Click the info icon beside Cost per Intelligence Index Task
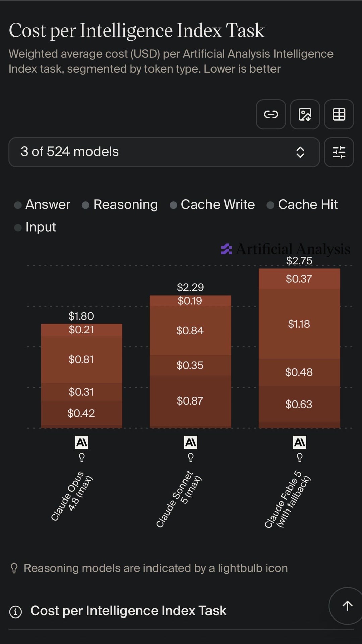The image size is (362, 644). pyautogui.click(x=15, y=612)
